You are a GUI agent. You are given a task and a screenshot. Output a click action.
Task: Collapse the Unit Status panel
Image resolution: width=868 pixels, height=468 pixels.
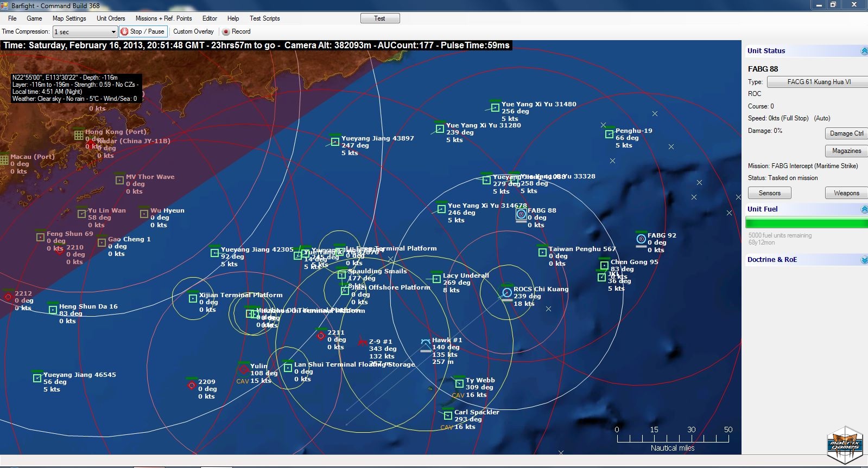864,51
